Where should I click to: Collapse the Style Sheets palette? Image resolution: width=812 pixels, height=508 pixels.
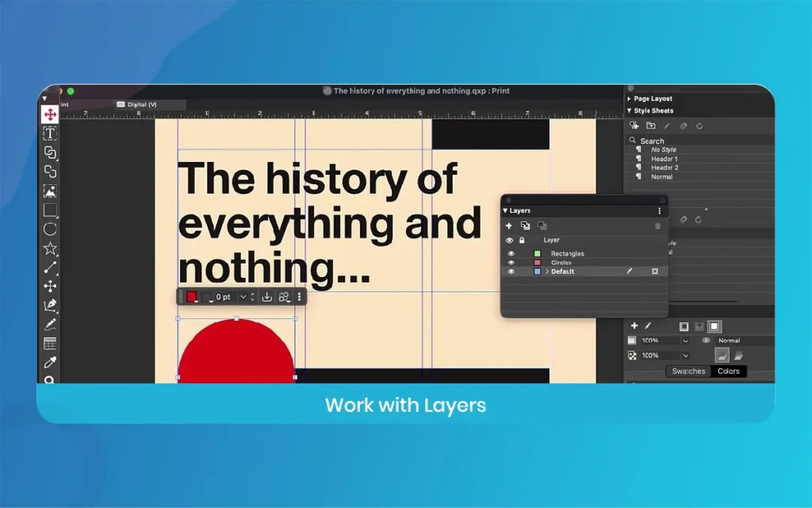(x=629, y=110)
